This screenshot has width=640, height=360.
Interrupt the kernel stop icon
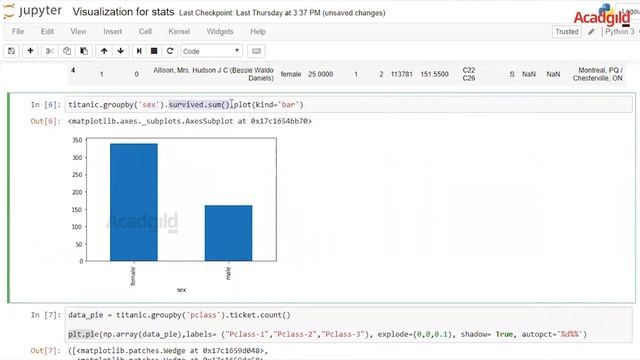154,51
